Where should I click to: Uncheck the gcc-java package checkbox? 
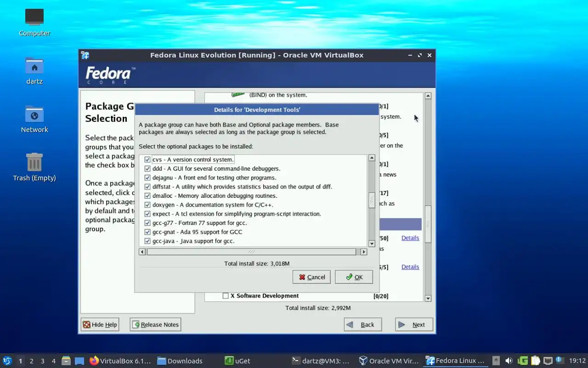coord(147,241)
